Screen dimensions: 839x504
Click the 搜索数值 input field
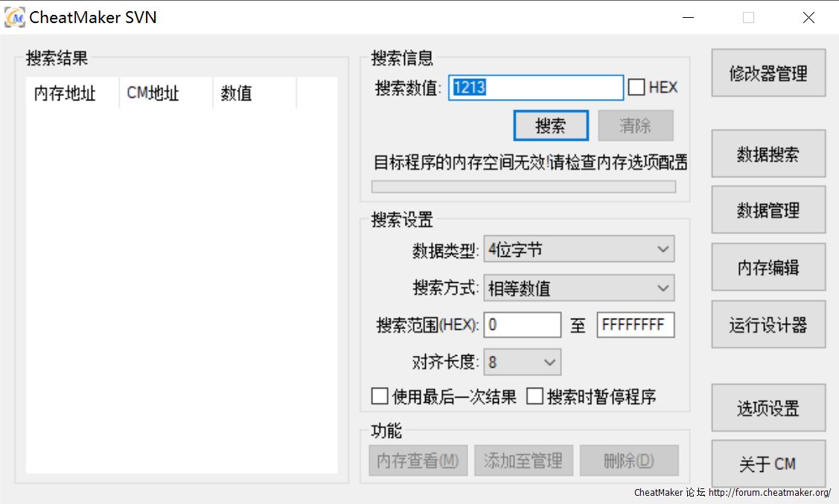tap(536, 88)
